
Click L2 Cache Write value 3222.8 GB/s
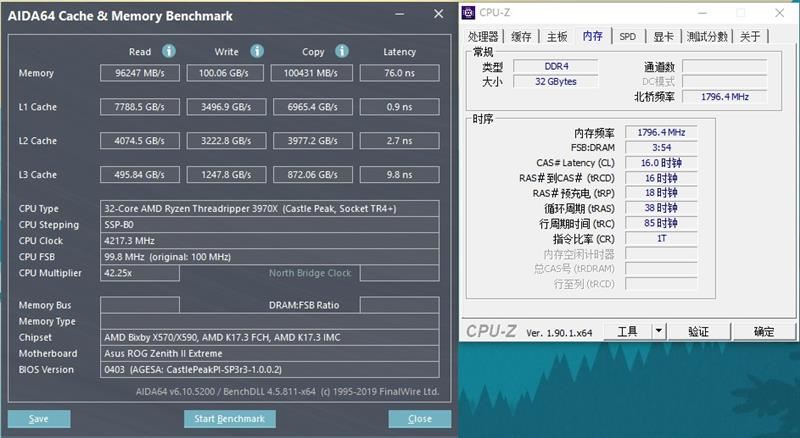point(226,140)
